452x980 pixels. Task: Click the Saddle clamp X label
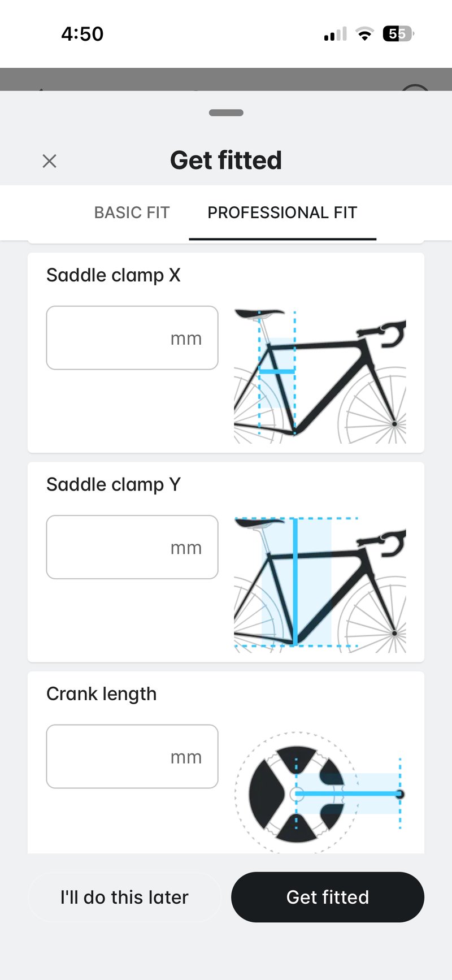coord(114,275)
